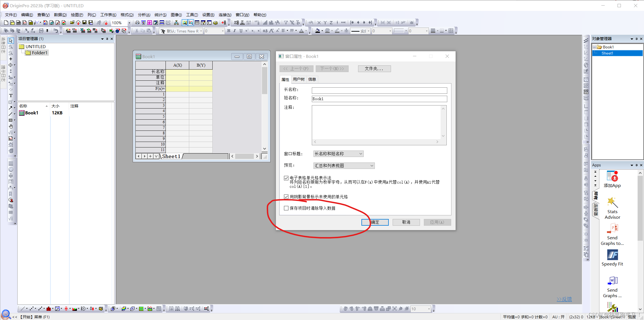Click the Save Project toolbar icon

(x=84, y=23)
